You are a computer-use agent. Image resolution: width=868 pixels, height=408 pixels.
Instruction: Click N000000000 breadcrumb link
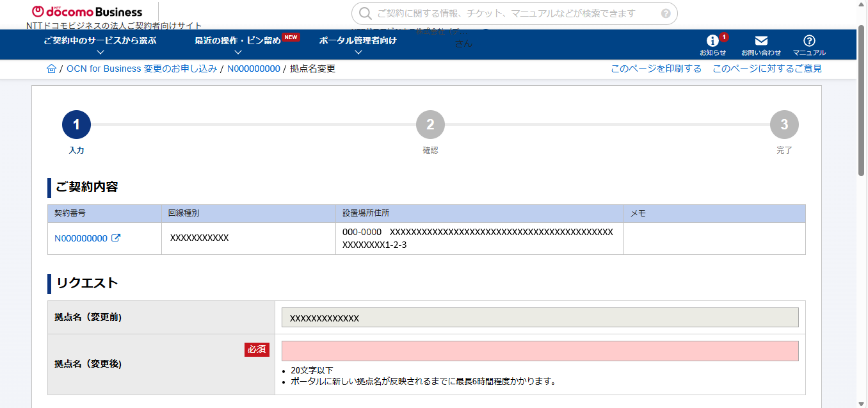[253, 69]
